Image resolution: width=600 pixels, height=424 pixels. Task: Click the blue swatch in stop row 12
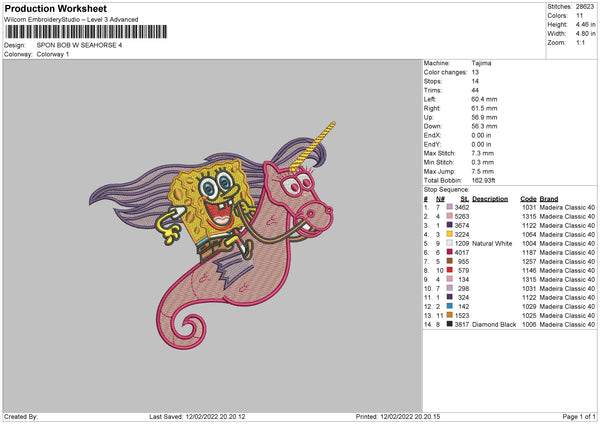point(450,306)
